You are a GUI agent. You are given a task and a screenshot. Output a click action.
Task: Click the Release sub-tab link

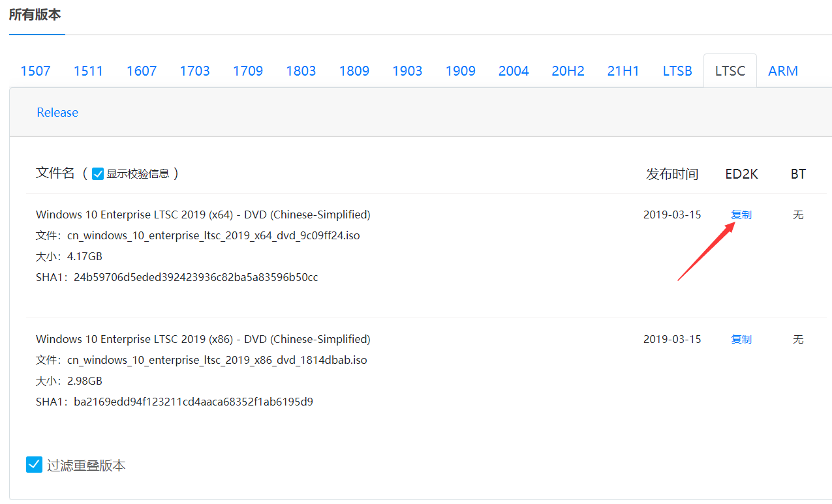(x=57, y=112)
